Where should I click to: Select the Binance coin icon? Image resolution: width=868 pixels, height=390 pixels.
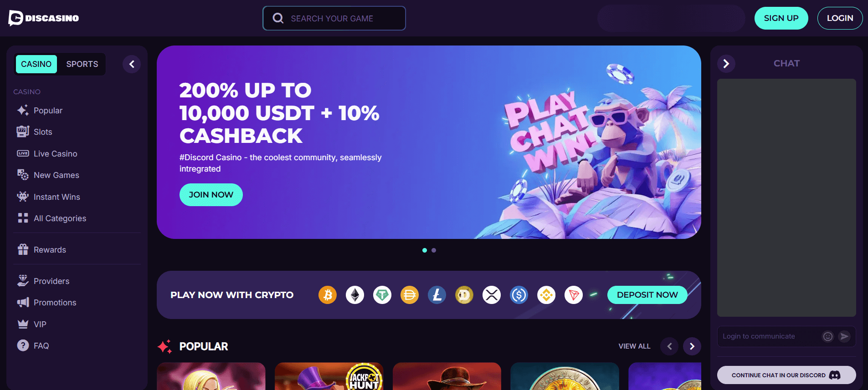[546, 295]
